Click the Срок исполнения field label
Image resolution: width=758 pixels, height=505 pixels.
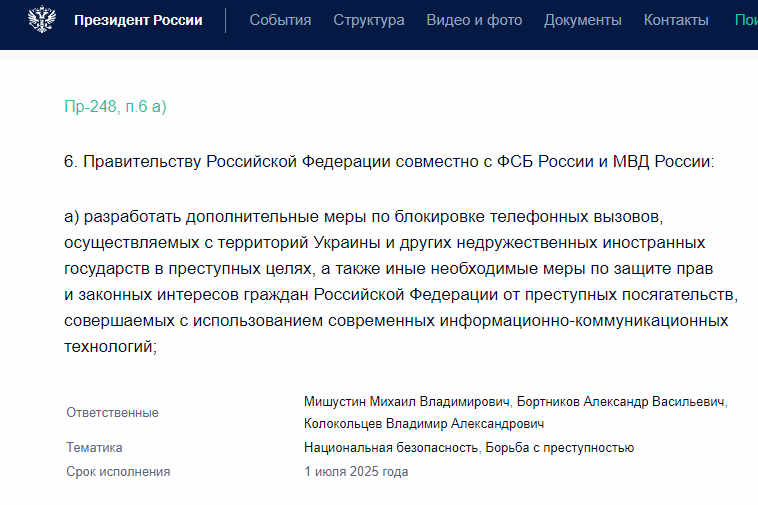[118, 472]
